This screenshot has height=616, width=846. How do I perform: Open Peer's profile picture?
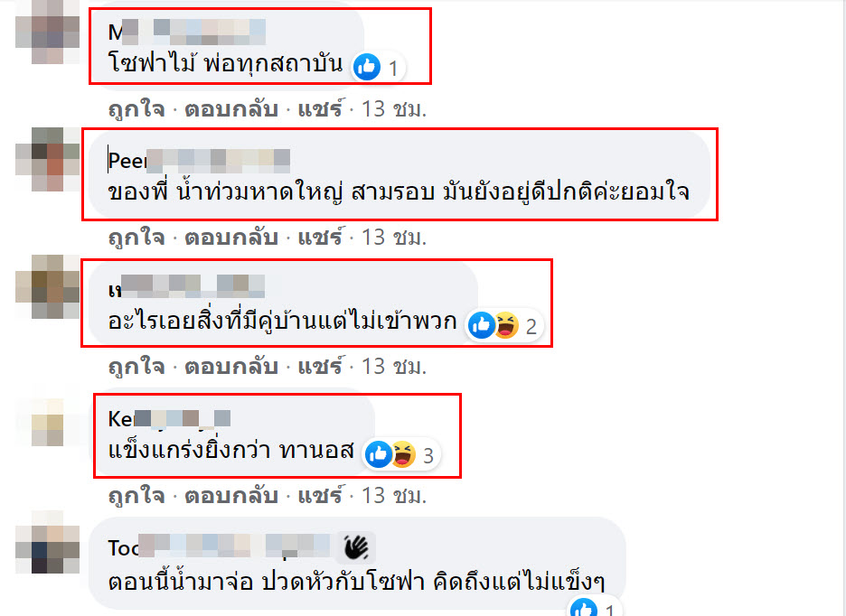coord(48,159)
